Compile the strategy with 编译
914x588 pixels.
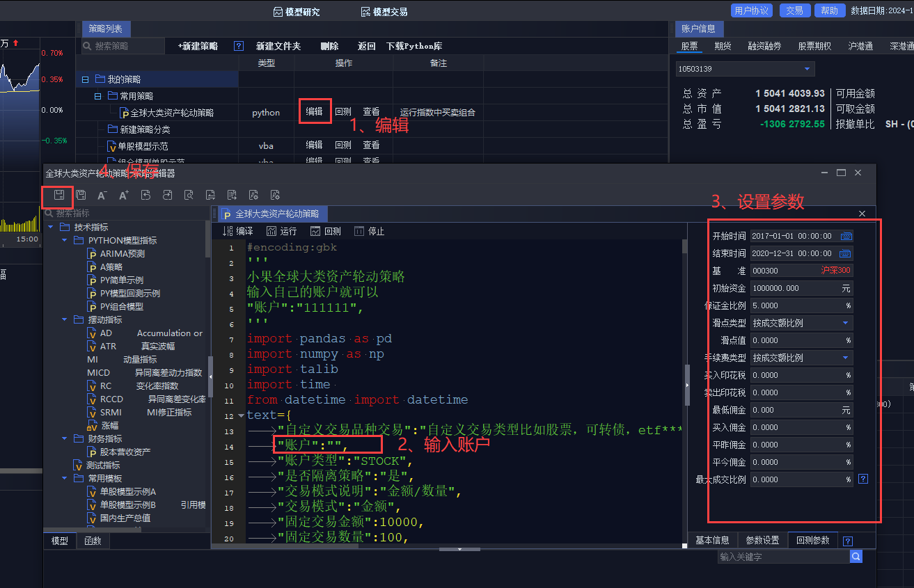238,231
